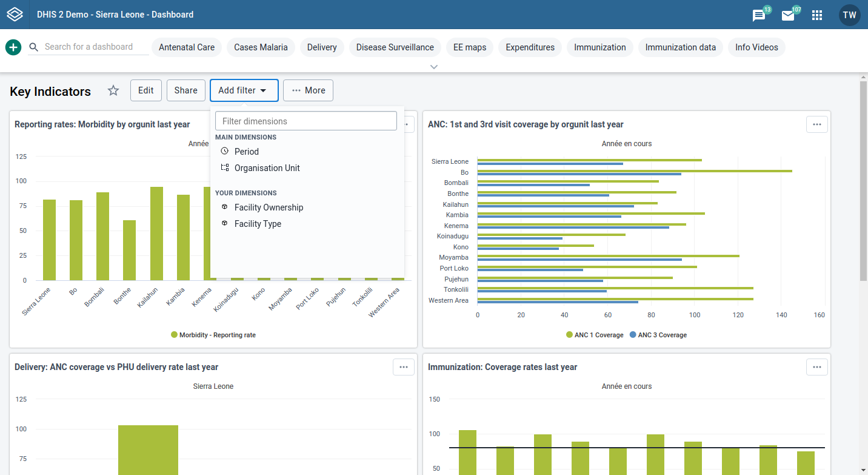
Task: Select the Period clock icon in filter dimensions
Action: point(224,152)
